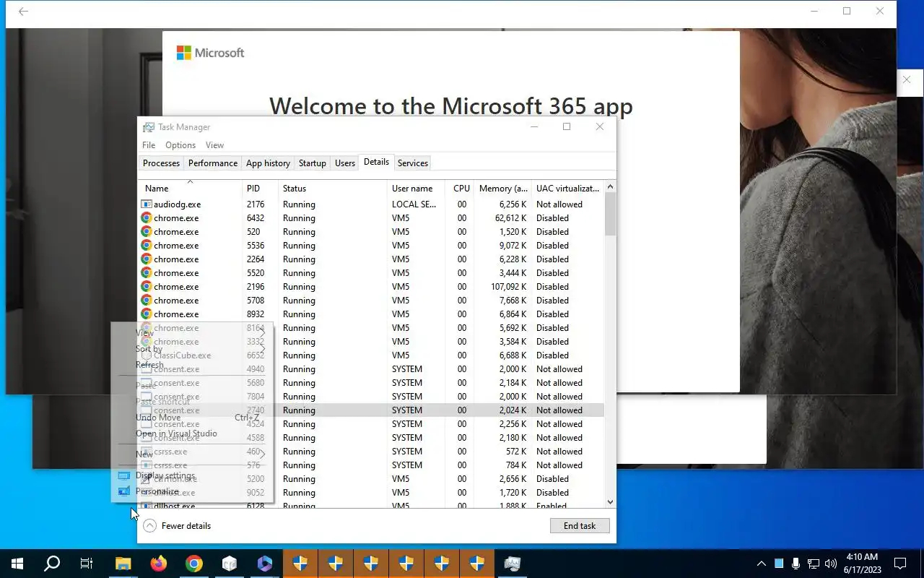Open the App history tab
The image size is (924, 578).
(268, 163)
